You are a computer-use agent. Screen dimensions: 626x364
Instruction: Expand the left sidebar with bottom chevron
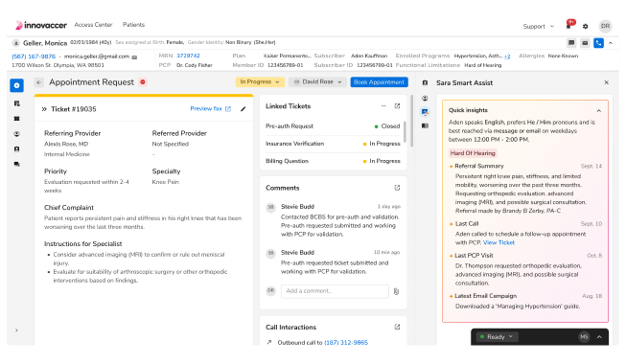(x=16, y=330)
